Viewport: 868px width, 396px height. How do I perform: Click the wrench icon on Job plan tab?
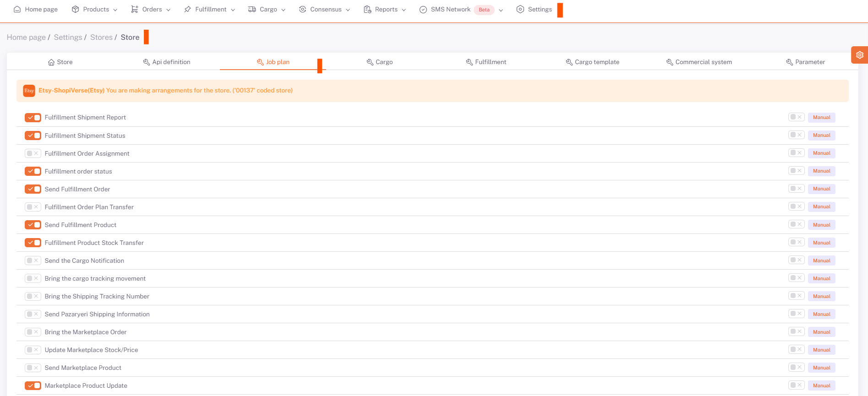(260, 62)
